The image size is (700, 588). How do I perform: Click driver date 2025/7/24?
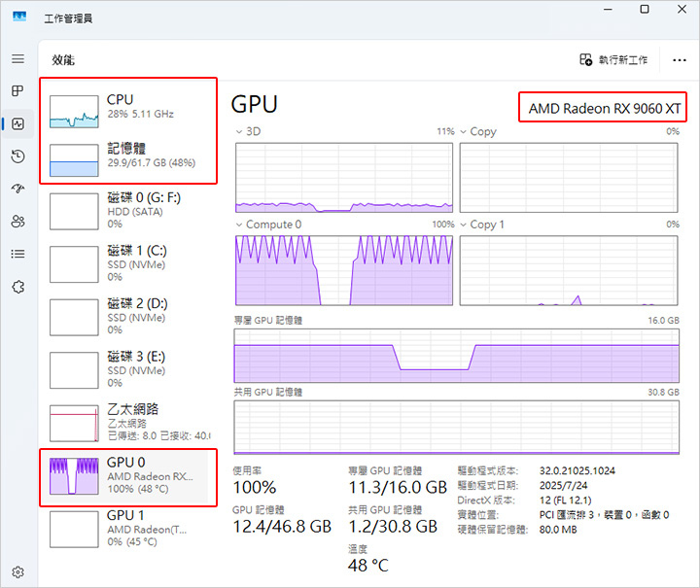pyautogui.click(x=563, y=485)
